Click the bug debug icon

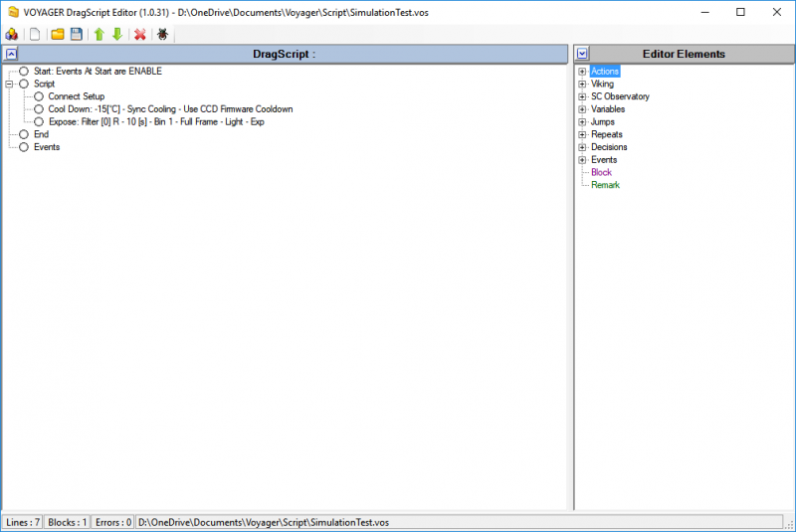click(x=162, y=34)
